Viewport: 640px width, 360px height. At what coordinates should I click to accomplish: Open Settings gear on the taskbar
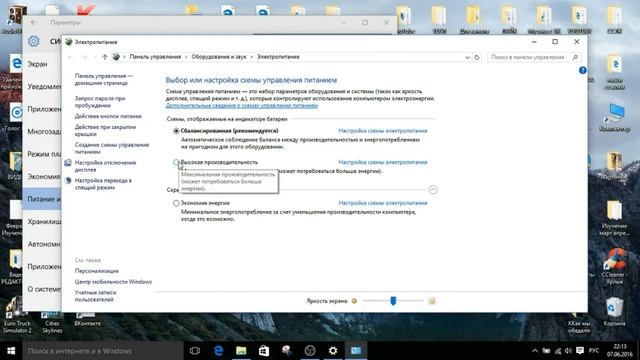333,351
